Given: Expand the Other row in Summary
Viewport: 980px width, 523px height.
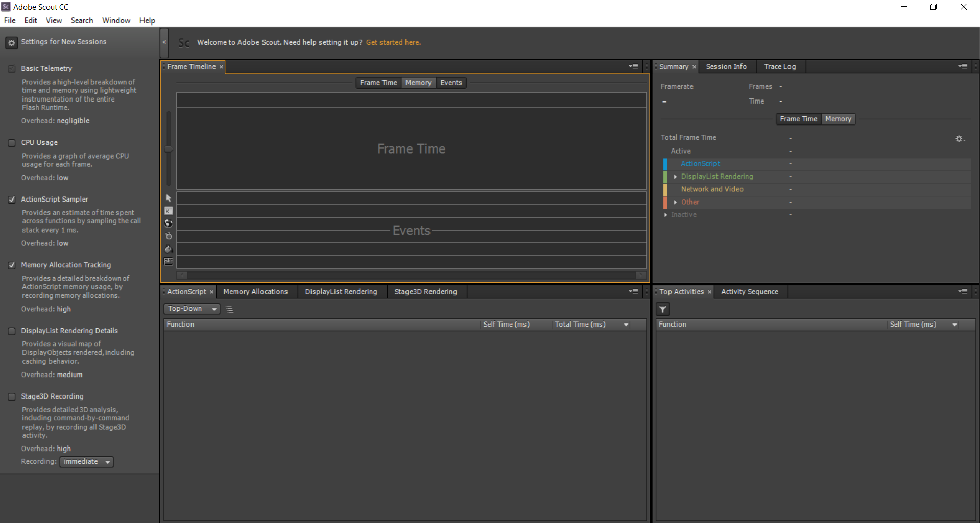Looking at the screenshot, I should (x=675, y=202).
